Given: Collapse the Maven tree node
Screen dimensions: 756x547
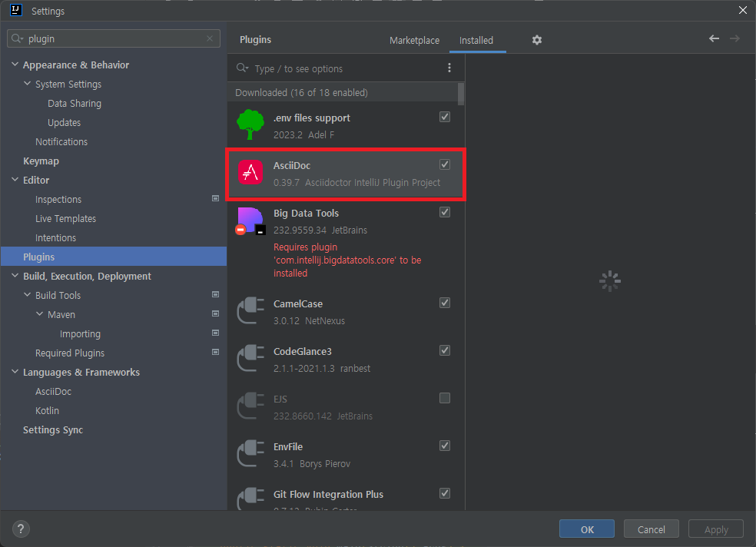Looking at the screenshot, I should [39, 313].
